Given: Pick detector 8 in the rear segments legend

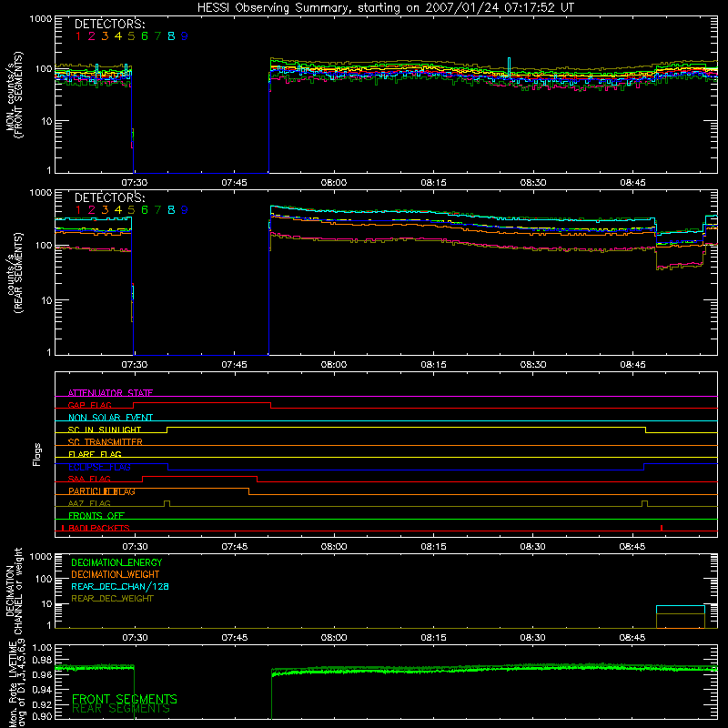Looking at the screenshot, I should pos(171,210).
